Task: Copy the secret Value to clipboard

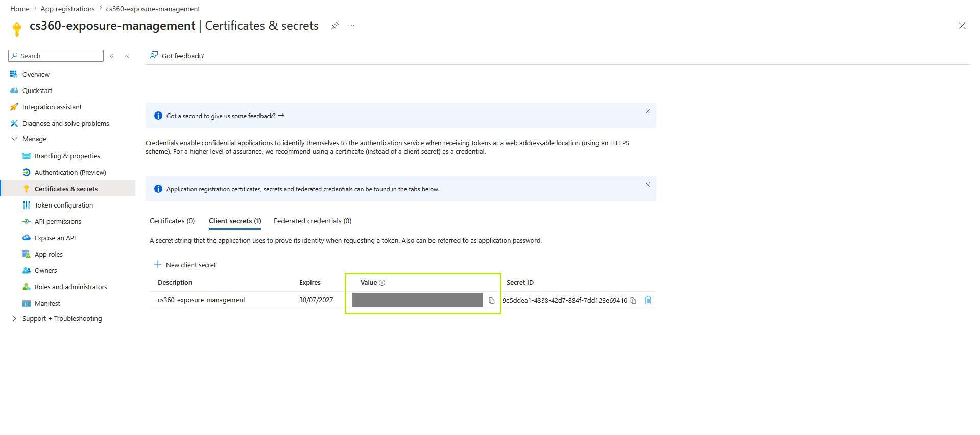Action: (492, 301)
